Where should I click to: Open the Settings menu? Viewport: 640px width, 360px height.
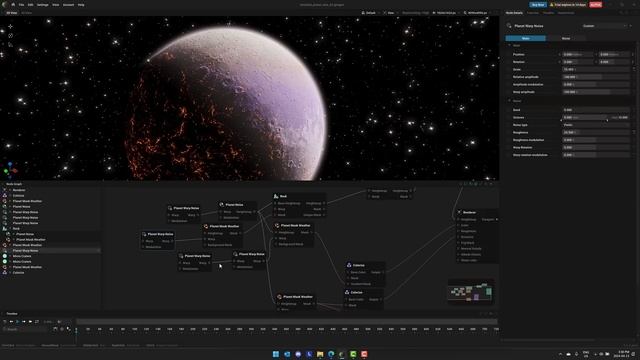click(43, 5)
